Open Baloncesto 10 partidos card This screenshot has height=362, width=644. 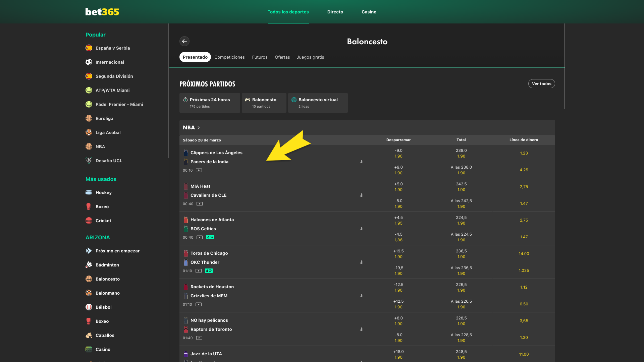click(264, 103)
